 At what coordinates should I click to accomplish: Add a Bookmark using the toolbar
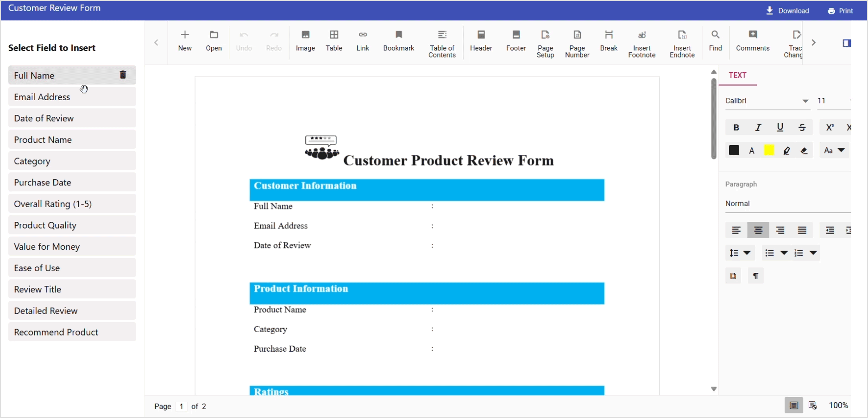tap(398, 41)
